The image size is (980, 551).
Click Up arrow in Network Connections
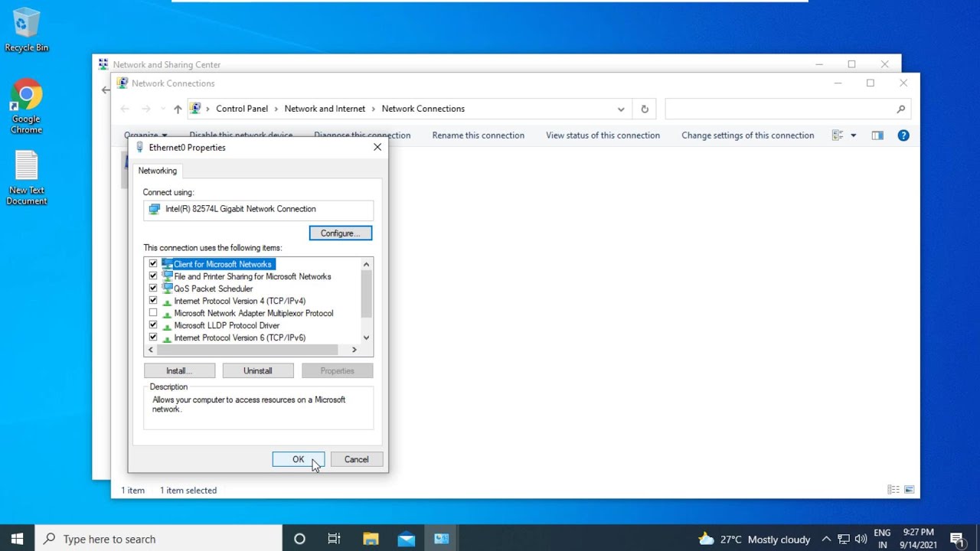178,109
